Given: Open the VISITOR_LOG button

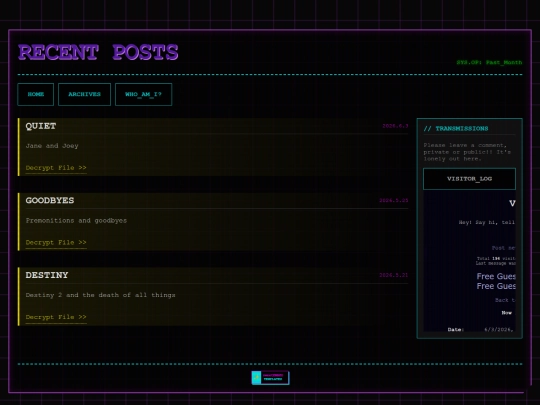Looking at the screenshot, I should click(x=469, y=179).
